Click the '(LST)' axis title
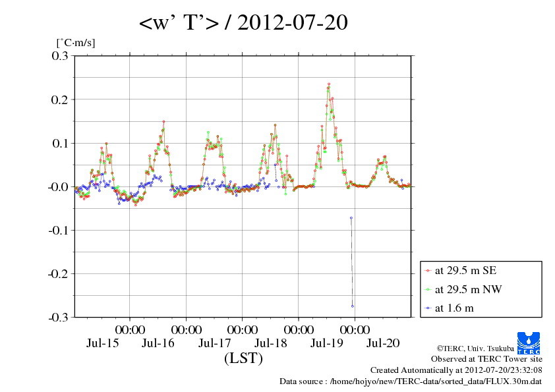The image size is (555, 392). (243, 358)
